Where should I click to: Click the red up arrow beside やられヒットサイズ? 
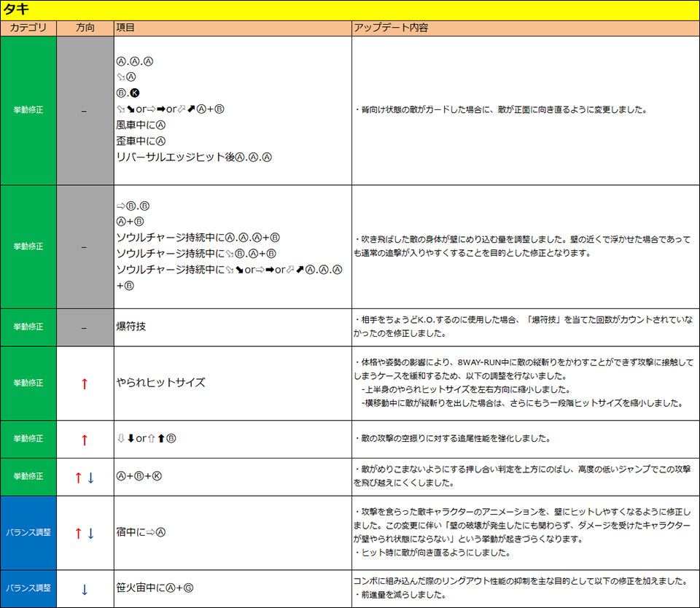tap(84, 383)
